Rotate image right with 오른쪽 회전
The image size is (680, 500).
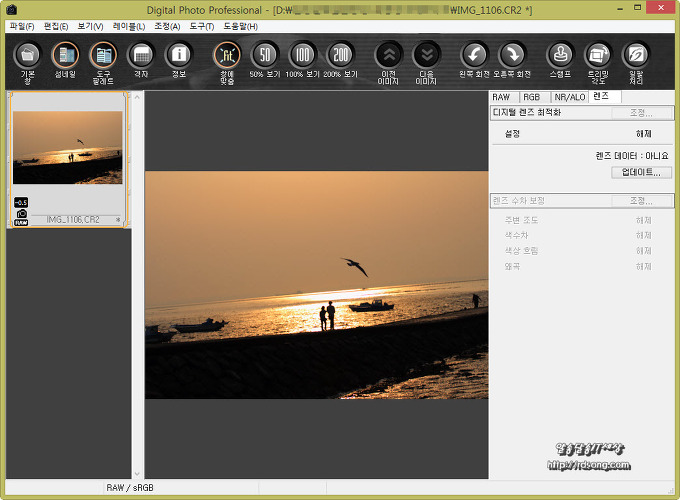(511, 56)
